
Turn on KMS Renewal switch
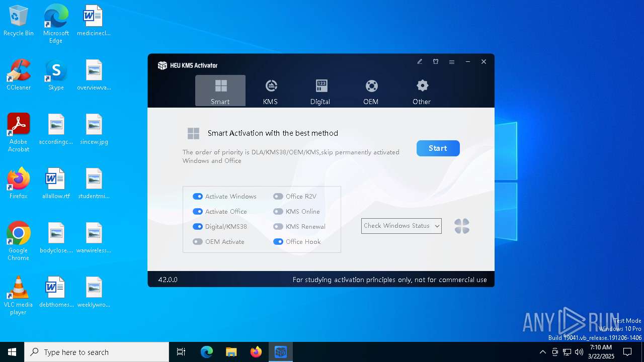click(x=278, y=227)
